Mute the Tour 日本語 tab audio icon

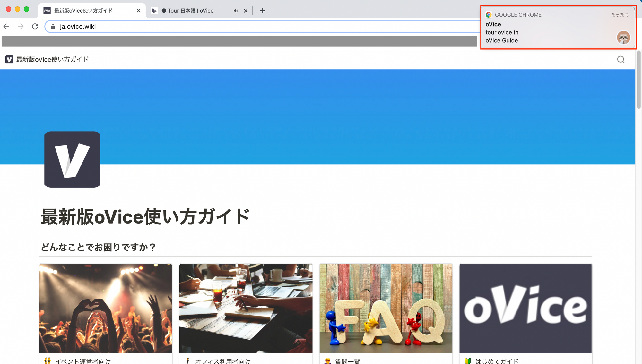coord(236,11)
